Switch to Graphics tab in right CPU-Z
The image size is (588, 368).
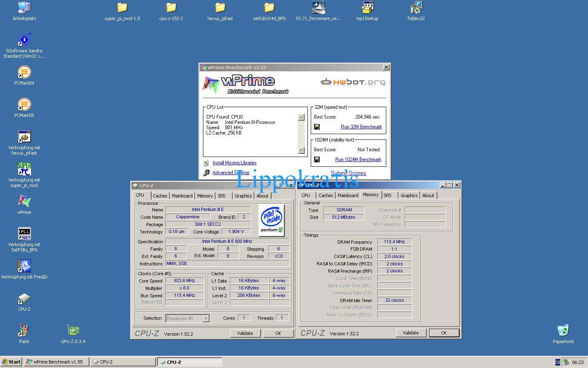(x=409, y=195)
